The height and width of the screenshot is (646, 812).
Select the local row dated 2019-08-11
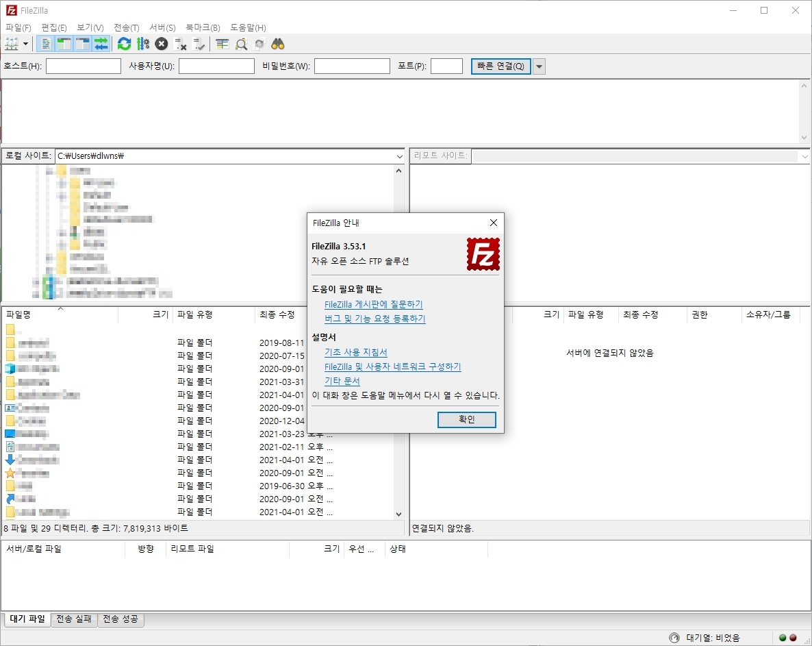[x=155, y=343]
